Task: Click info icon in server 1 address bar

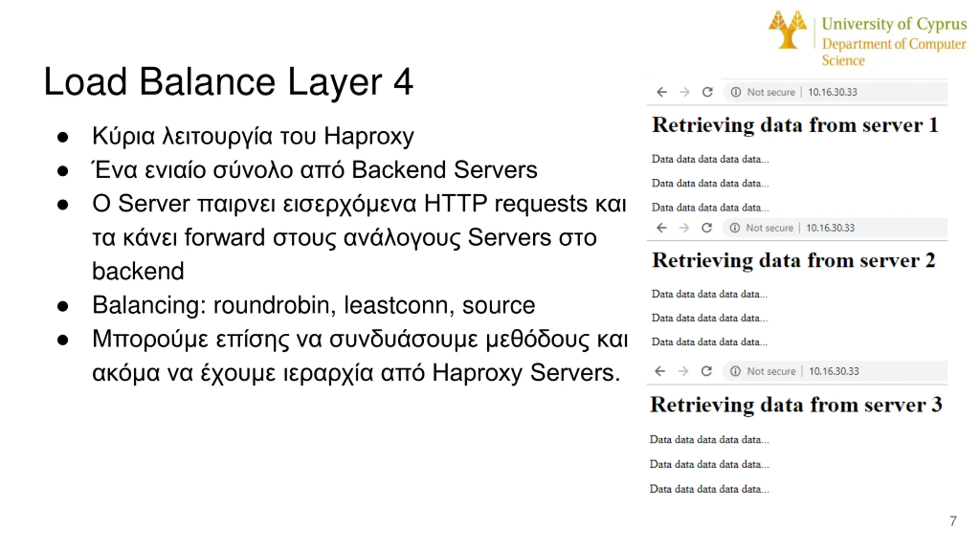Action: point(736,92)
